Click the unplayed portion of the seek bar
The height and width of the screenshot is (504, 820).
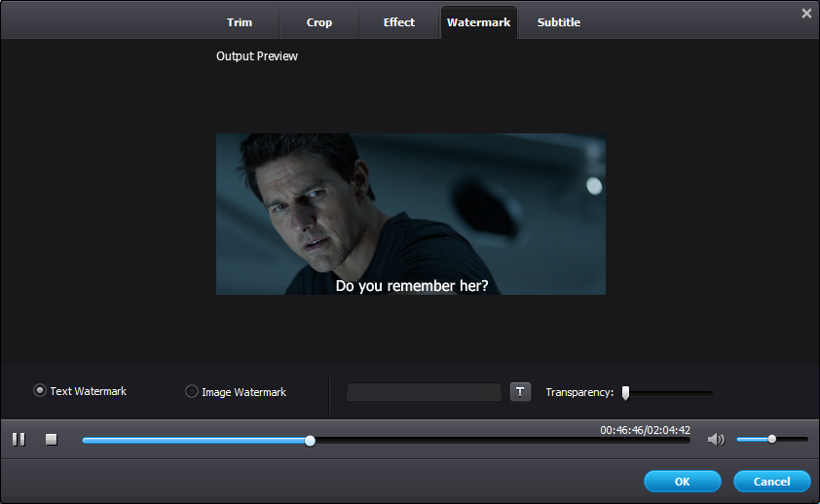click(x=497, y=441)
